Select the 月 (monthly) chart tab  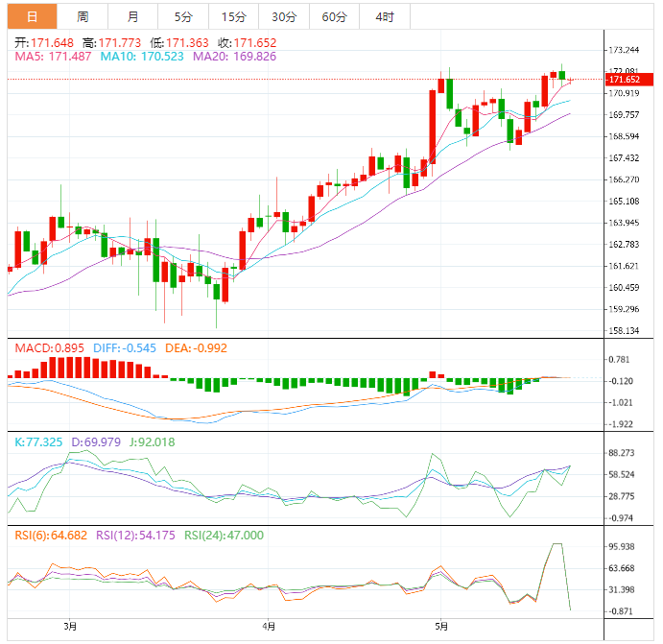point(132,16)
